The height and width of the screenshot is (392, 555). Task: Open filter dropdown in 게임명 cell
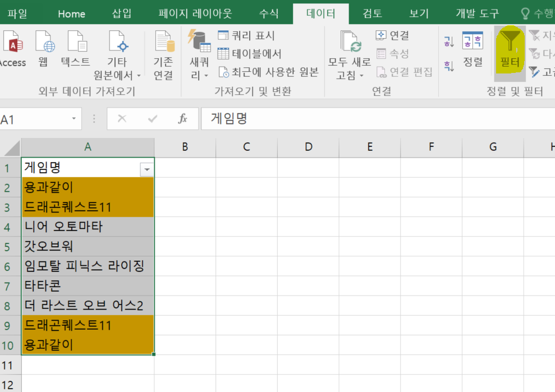[x=146, y=169]
